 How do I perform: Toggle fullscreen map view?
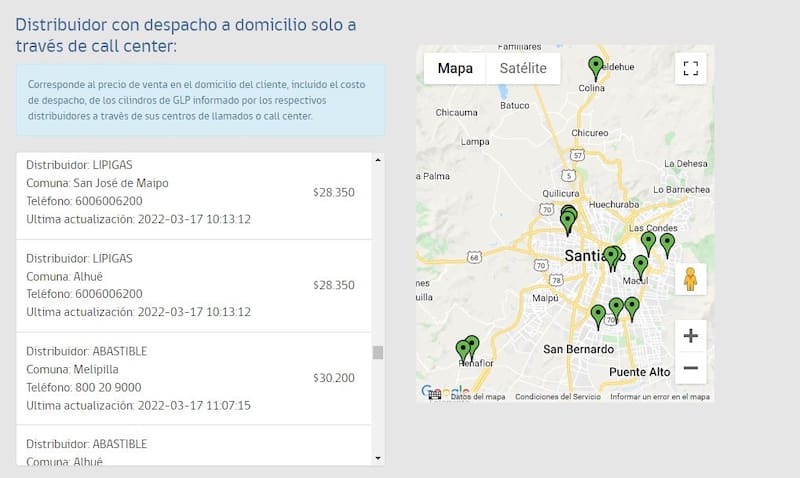click(690, 68)
